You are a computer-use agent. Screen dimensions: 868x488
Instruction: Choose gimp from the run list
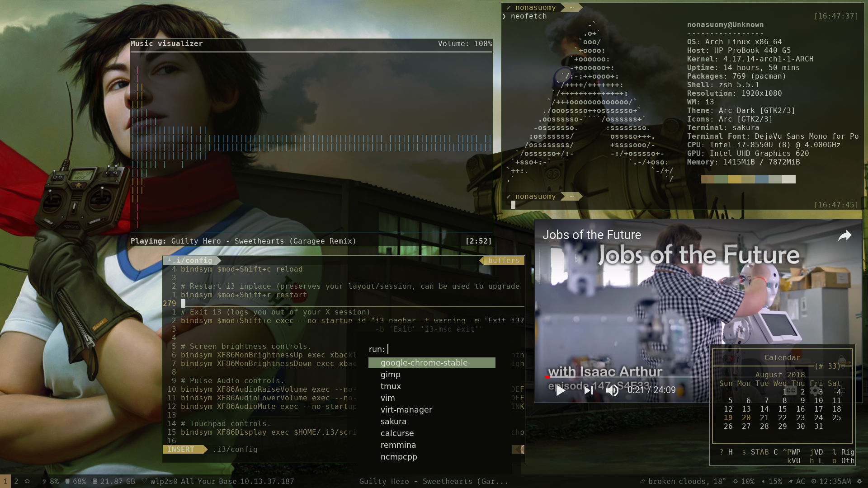391,375
